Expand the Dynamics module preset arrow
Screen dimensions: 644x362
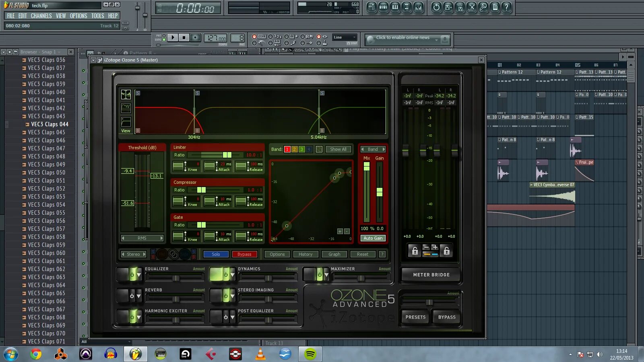coord(232,275)
